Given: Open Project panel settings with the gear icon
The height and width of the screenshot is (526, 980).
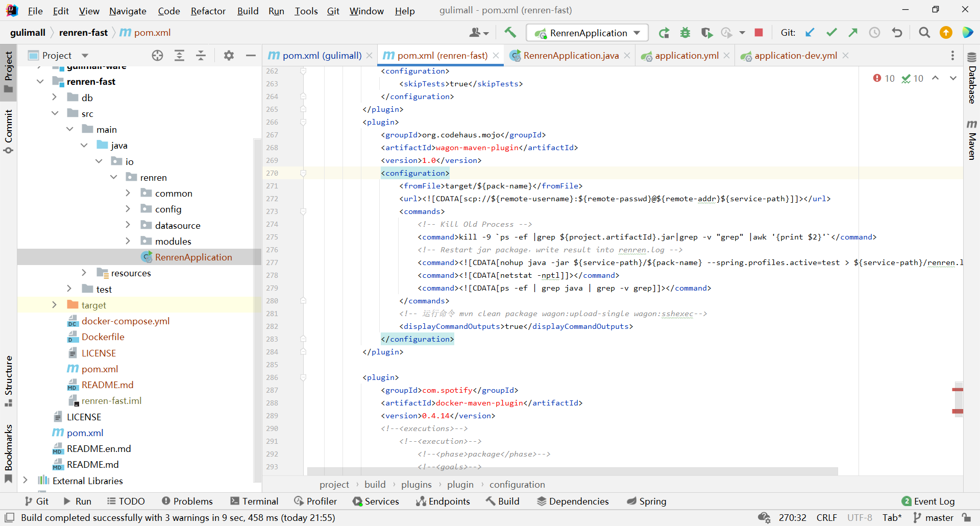Looking at the screenshot, I should click(x=229, y=55).
